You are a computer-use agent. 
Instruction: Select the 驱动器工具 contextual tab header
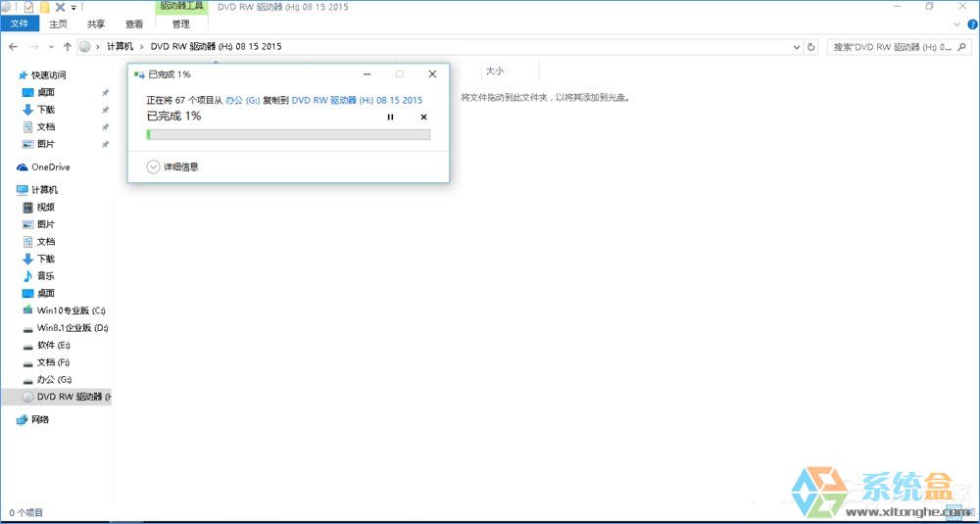tap(180, 6)
